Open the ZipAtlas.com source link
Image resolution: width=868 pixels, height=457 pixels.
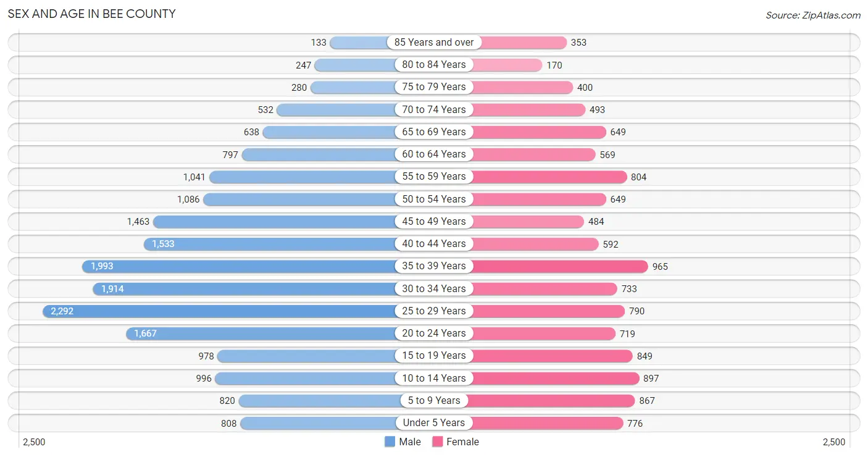click(813, 15)
